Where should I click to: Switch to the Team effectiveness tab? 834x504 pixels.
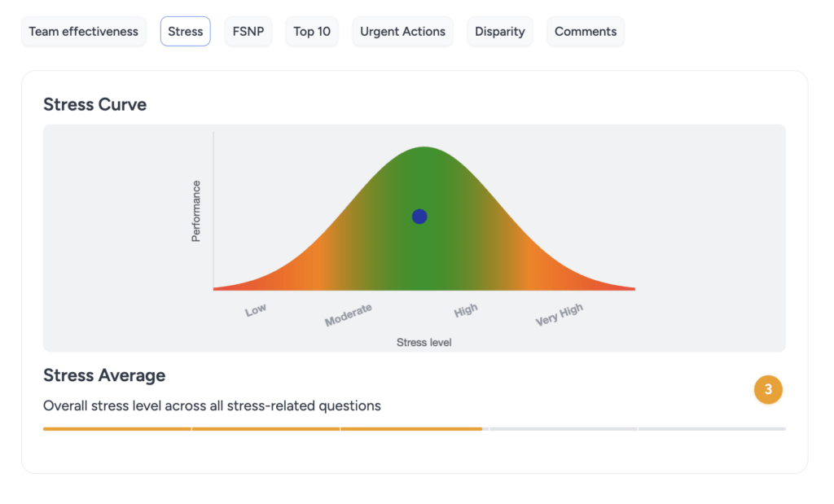83,31
